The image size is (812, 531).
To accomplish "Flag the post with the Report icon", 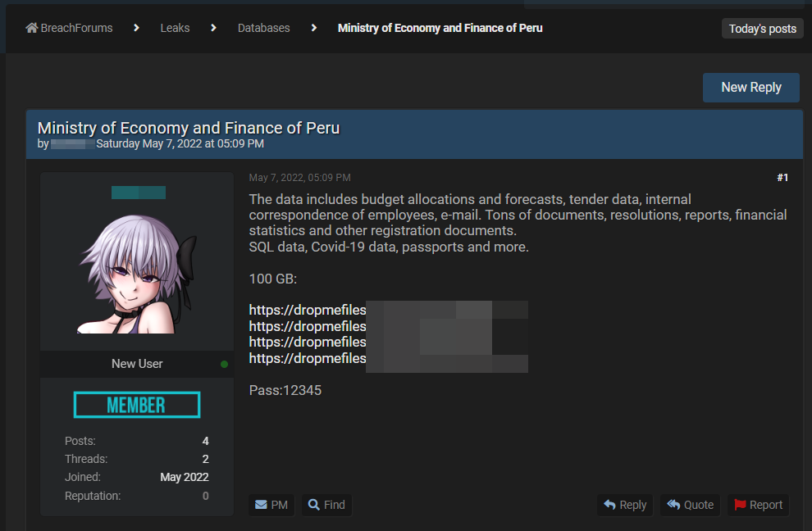I will pos(740,505).
